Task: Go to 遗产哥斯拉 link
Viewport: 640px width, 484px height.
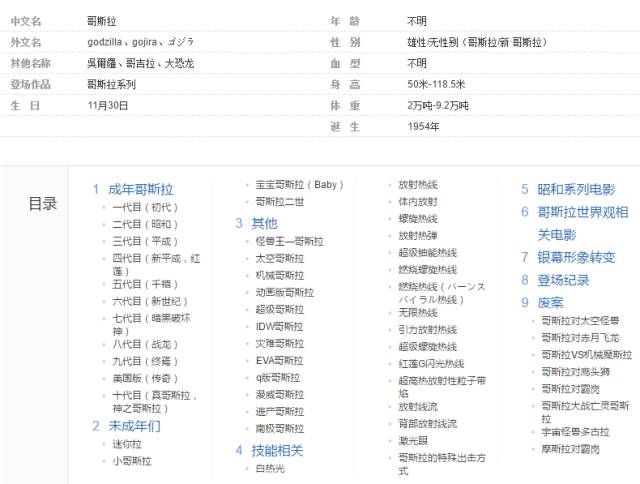Action: (280, 412)
